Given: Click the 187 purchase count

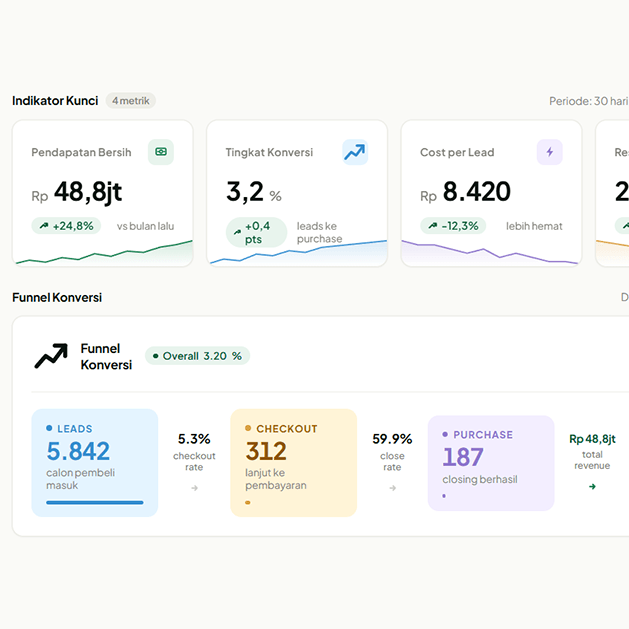Looking at the screenshot, I should click(463, 457).
